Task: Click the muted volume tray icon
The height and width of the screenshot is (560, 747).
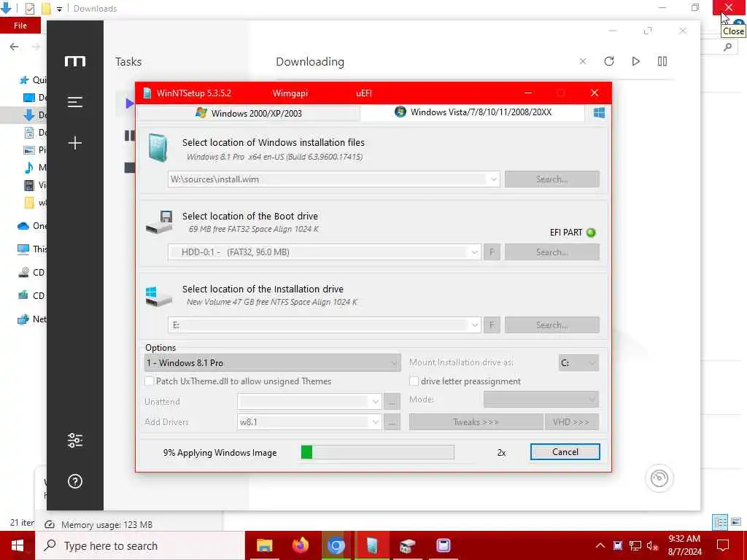Action: (653, 545)
